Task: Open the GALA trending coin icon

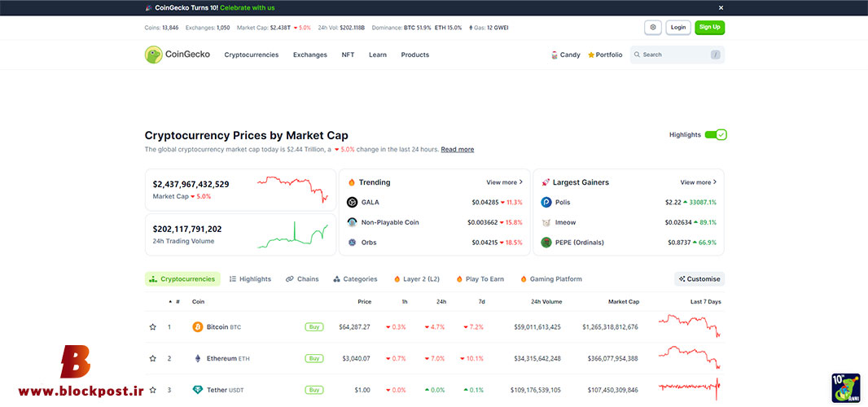Action: pyautogui.click(x=352, y=202)
